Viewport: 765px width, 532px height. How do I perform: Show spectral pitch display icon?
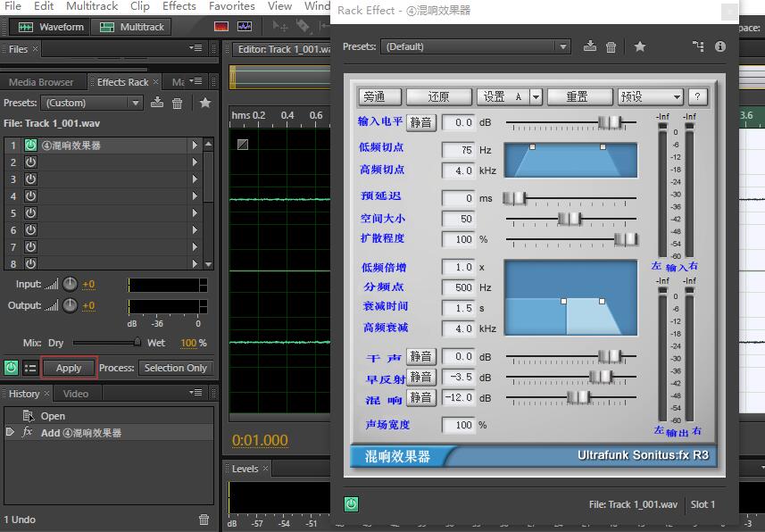(x=245, y=27)
